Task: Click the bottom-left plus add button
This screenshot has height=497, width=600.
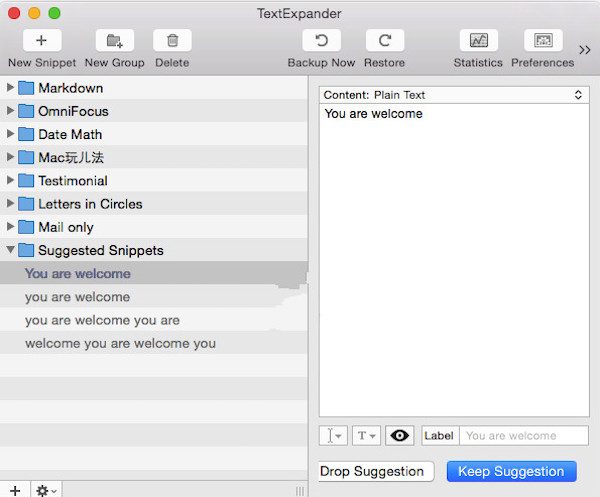Action: (x=15, y=490)
